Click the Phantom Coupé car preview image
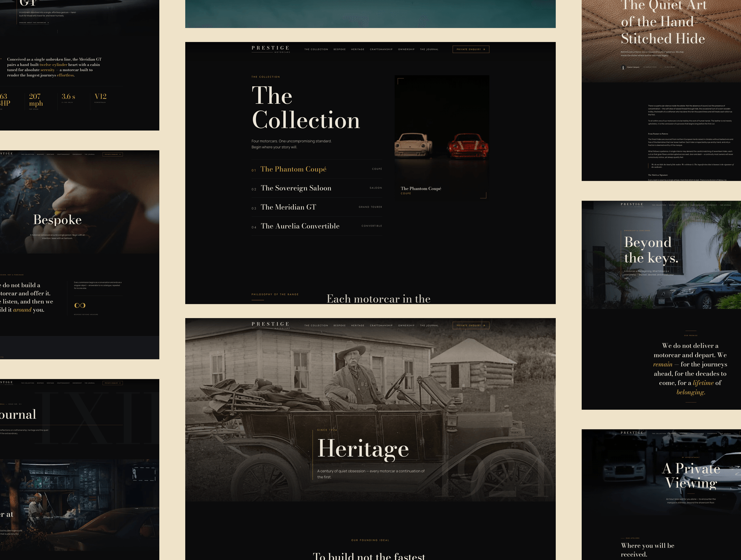Viewport: 741px width, 560px height. [442, 138]
